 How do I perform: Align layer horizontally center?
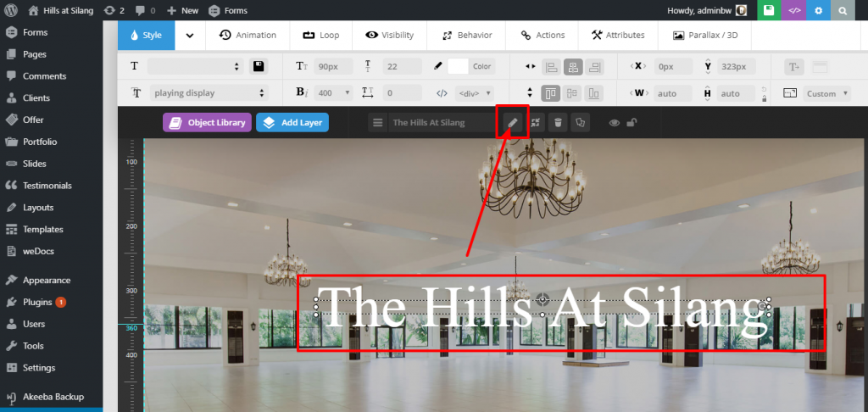click(573, 67)
